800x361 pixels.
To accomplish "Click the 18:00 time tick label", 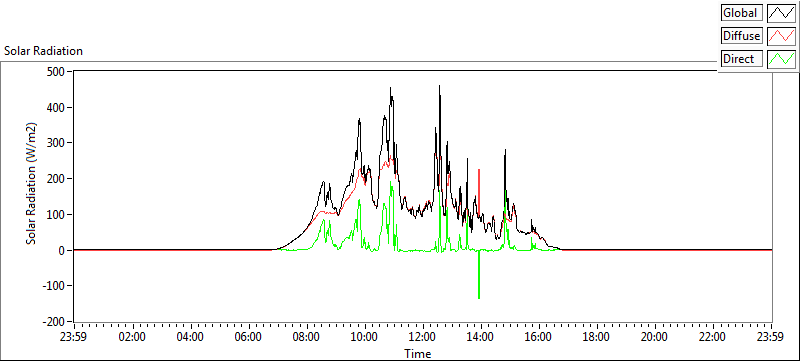I will [596, 337].
